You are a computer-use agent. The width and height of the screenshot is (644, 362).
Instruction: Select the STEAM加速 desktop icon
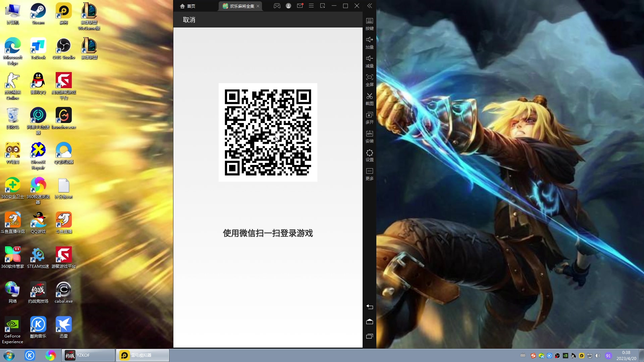(38, 258)
